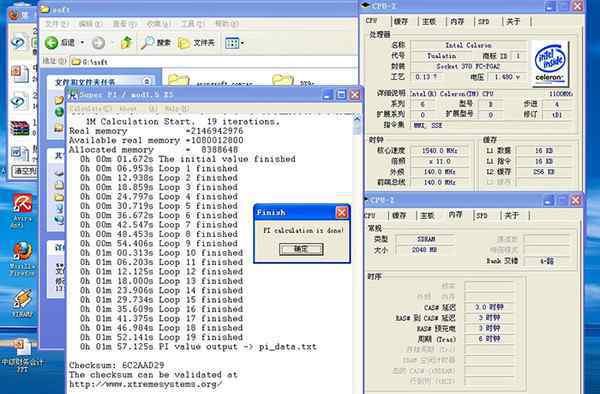
Task: Switch to SPD tab in lower CPU-Z window
Action: 482,216
